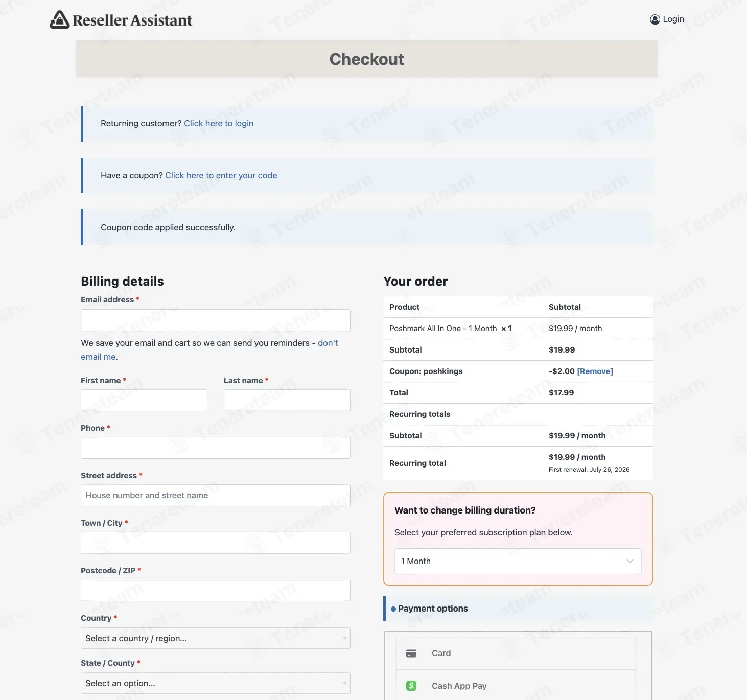Click the 'Your order' heading

415,282
